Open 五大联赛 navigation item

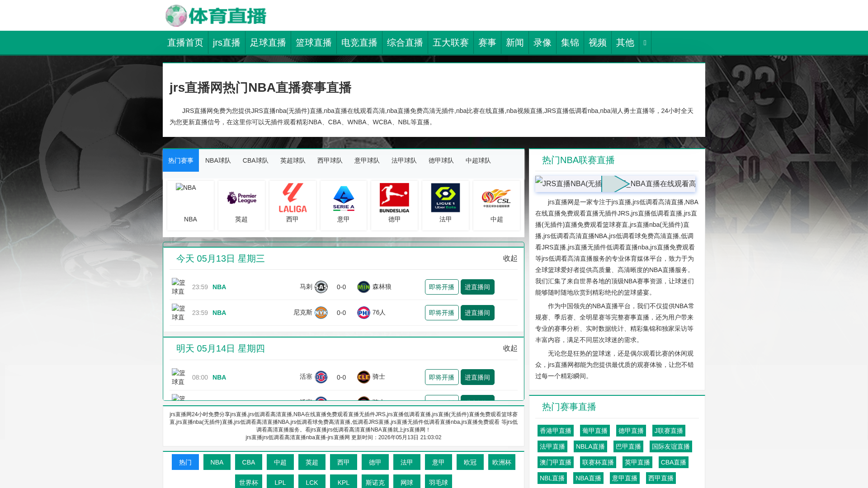[x=451, y=42]
